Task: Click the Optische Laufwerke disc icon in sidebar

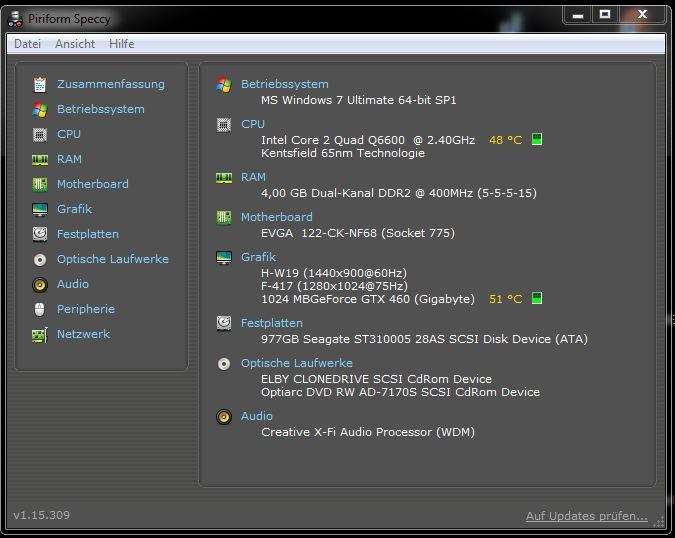Action: [40, 260]
